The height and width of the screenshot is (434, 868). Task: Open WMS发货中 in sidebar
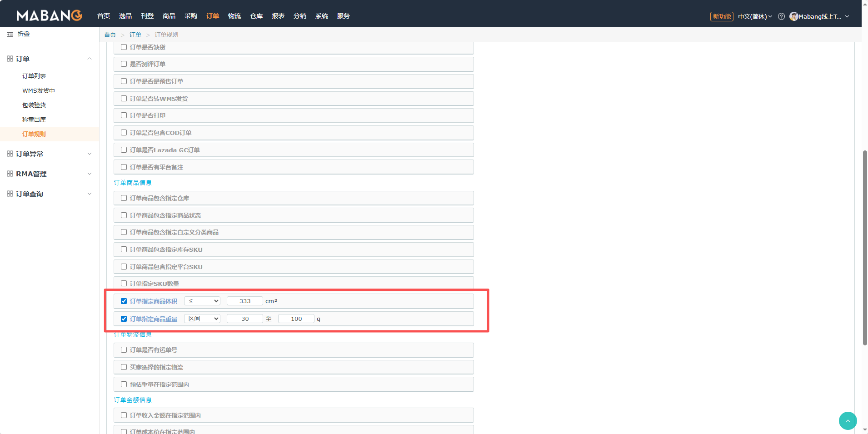click(x=39, y=90)
